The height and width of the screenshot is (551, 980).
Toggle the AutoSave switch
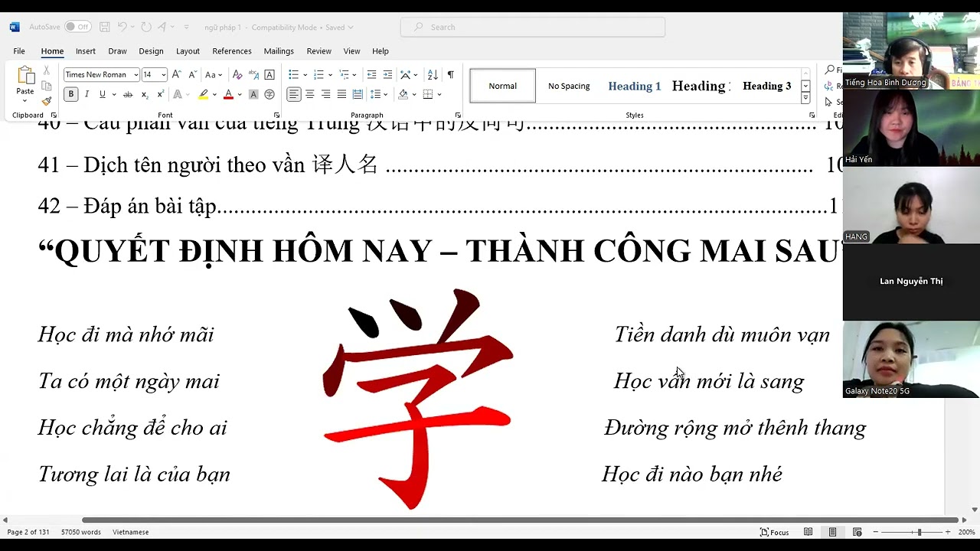pyautogui.click(x=77, y=27)
